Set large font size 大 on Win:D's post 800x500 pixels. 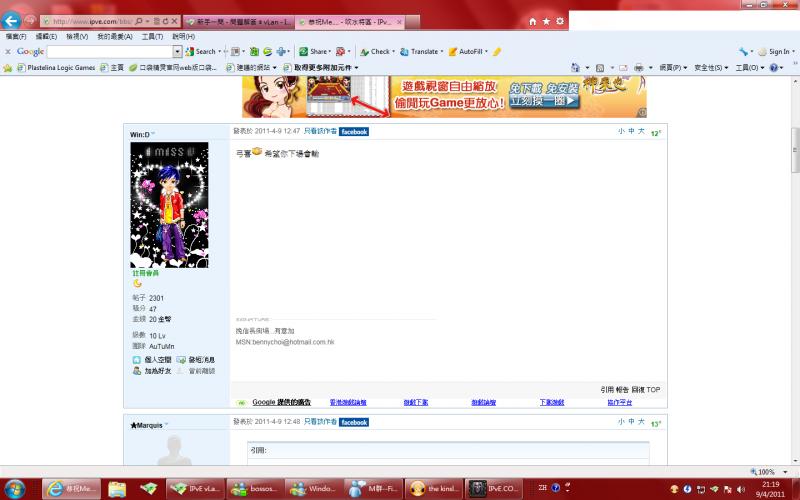641,131
